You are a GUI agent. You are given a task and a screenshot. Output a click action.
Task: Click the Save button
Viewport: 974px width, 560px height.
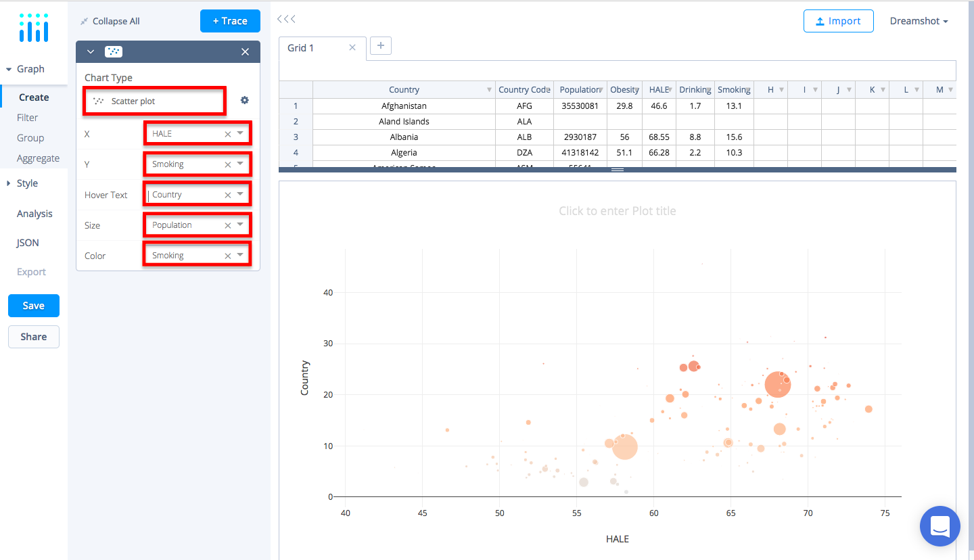[x=33, y=305]
